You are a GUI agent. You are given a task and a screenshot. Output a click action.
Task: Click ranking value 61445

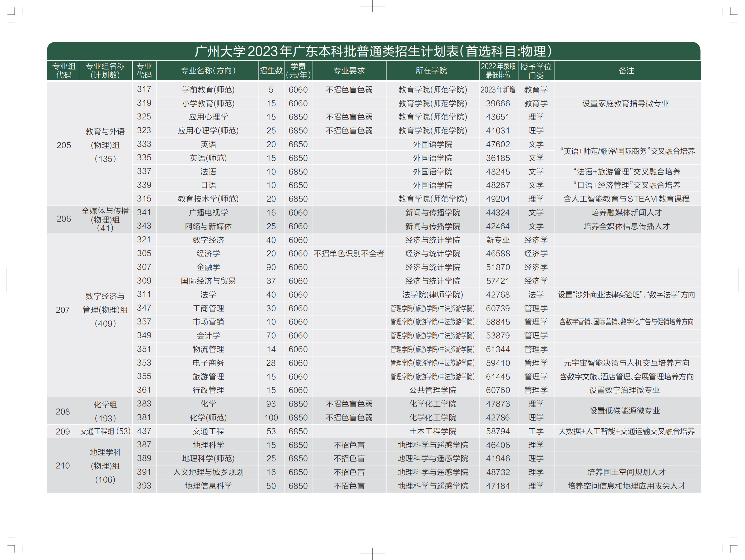498,377
